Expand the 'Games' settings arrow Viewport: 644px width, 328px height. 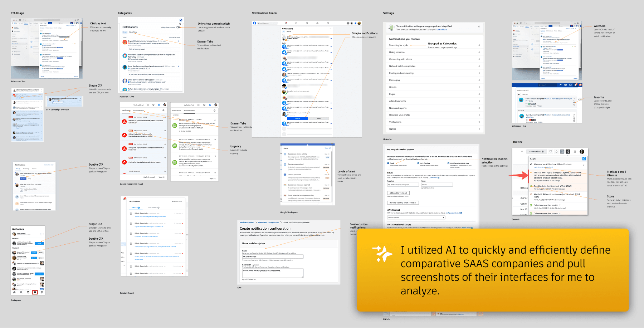pyautogui.click(x=479, y=129)
